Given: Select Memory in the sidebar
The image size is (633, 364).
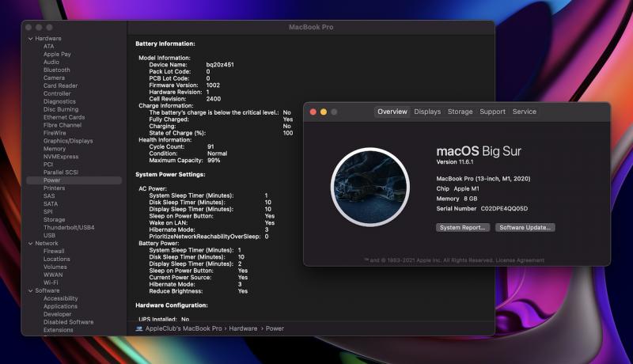Looking at the screenshot, I should [55, 149].
